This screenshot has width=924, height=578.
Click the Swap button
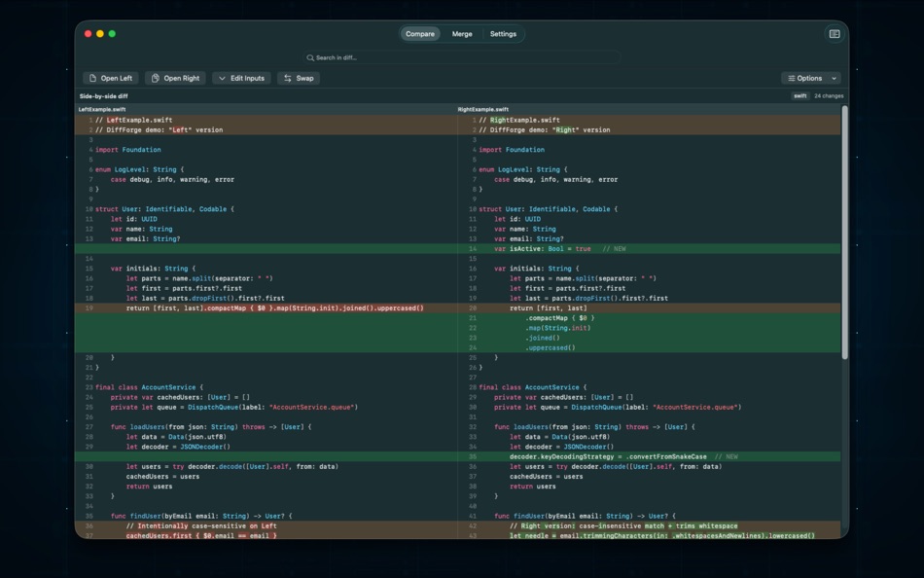click(x=299, y=78)
